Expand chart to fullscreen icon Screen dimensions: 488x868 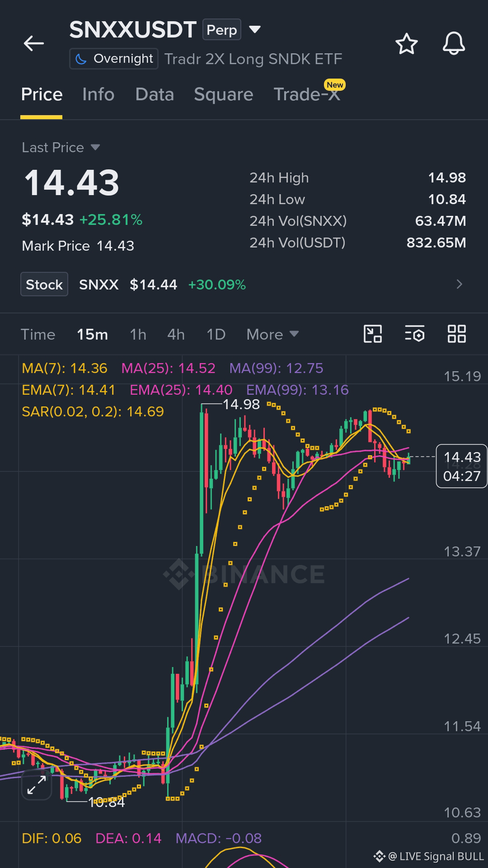point(37,785)
